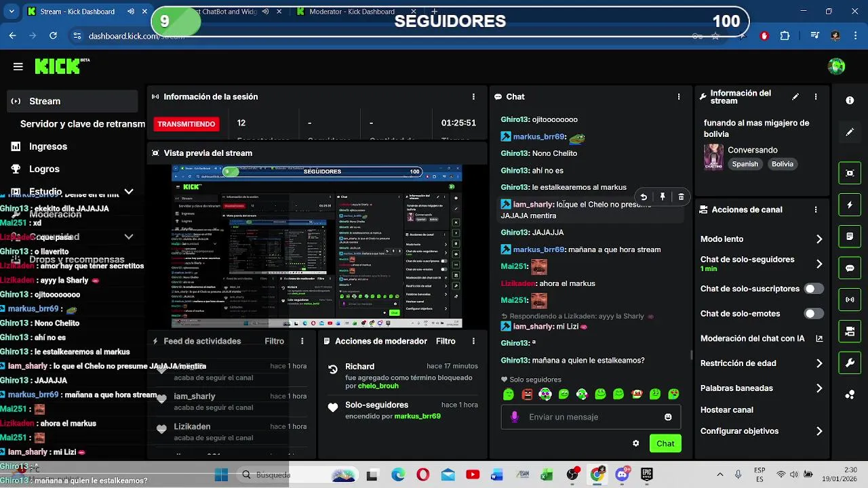The height and width of the screenshot is (488, 868).
Task: Open OBS from the taskbar
Action: pyautogui.click(x=572, y=474)
